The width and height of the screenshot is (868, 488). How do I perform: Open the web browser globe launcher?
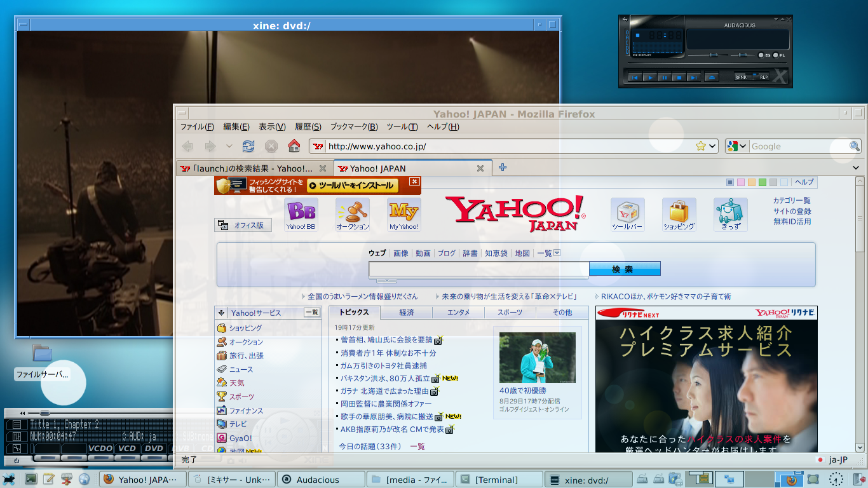pyautogui.click(x=84, y=479)
